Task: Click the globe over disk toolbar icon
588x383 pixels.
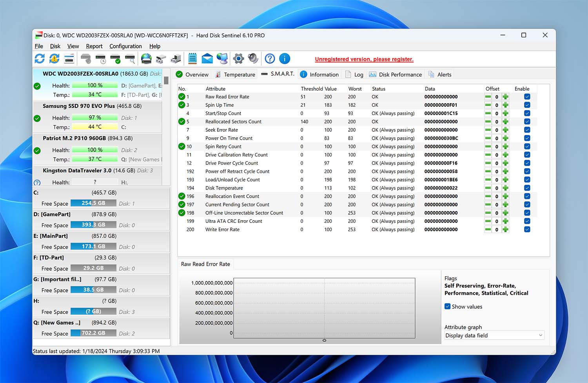Action: tap(146, 59)
